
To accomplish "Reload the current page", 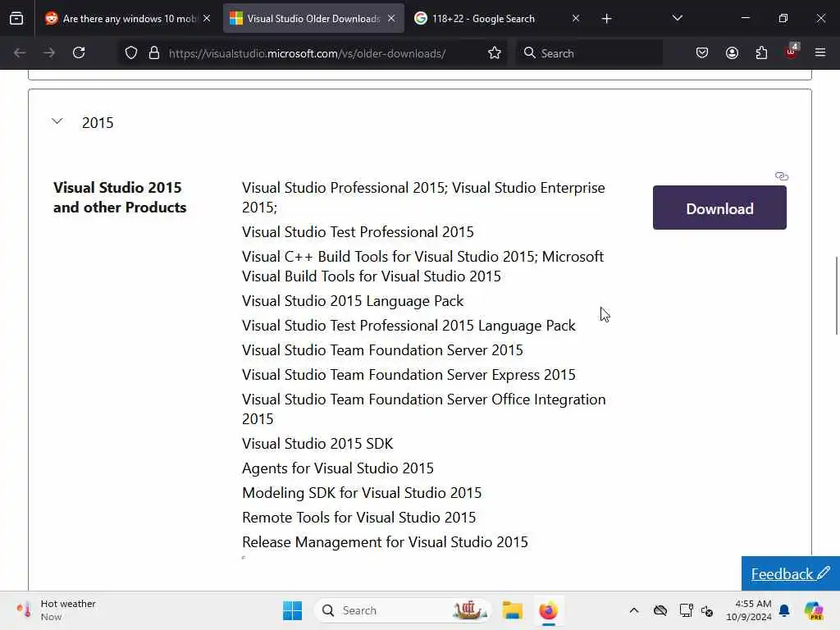I will pos(79,53).
